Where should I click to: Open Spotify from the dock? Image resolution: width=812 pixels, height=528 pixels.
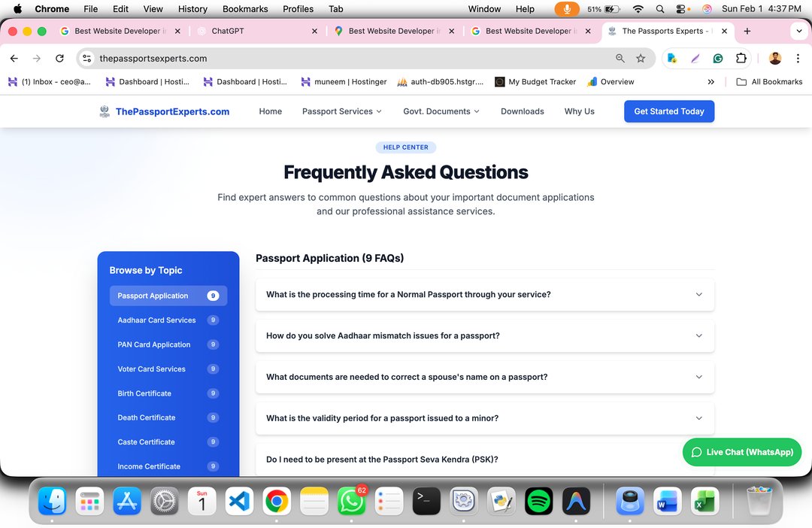coord(538,501)
